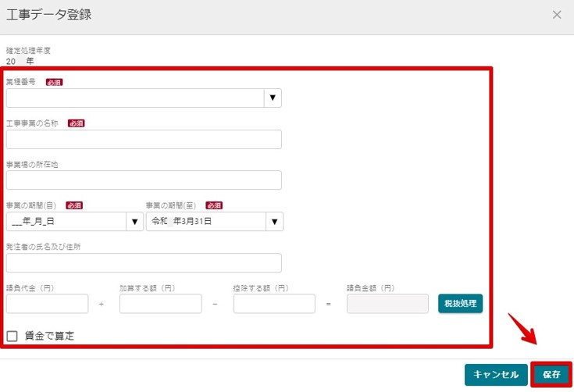Focus the 事業場の所在地 input field
574x392 pixels.
click(x=144, y=180)
